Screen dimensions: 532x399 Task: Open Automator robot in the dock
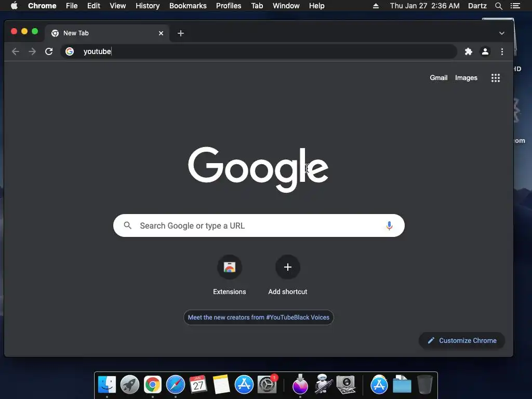pyautogui.click(x=323, y=385)
